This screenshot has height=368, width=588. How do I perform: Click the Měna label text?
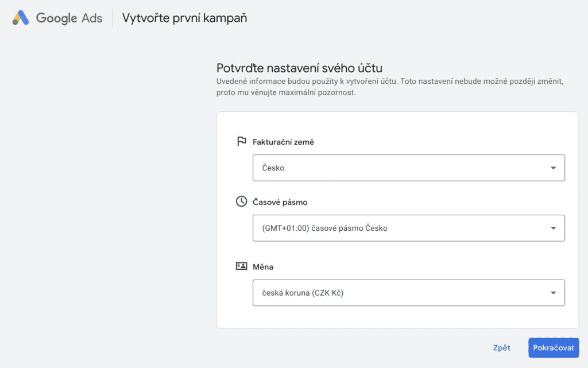tap(262, 267)
